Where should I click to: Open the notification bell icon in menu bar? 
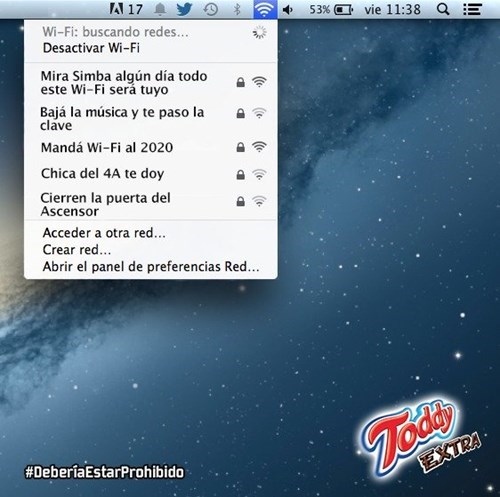(160, 9)
